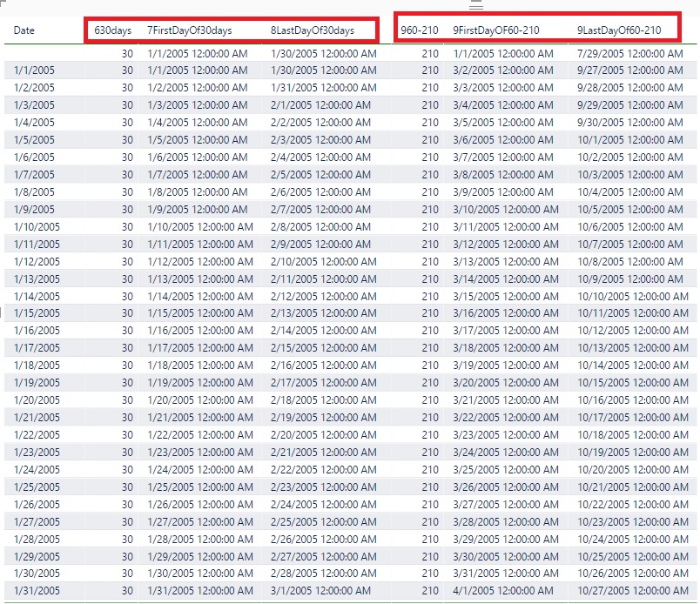Click the 9/27/2005 12:00:00 AM cell

(629, 70)
